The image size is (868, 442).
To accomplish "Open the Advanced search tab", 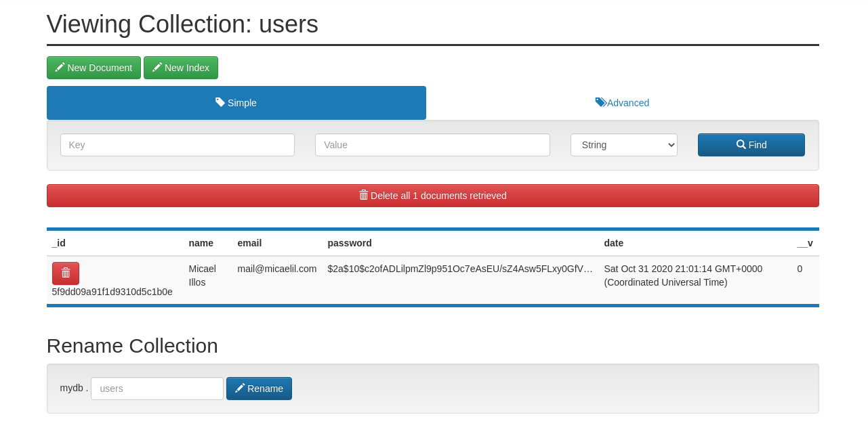I will 622,103.
